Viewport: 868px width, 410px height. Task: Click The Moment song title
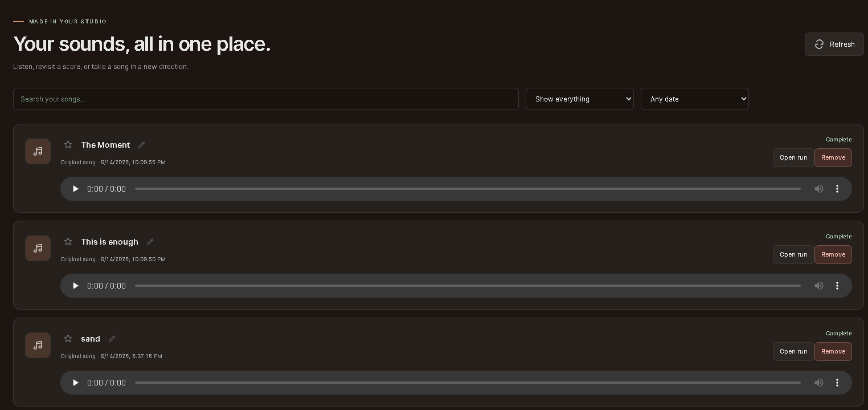click(x=105, y=145)
